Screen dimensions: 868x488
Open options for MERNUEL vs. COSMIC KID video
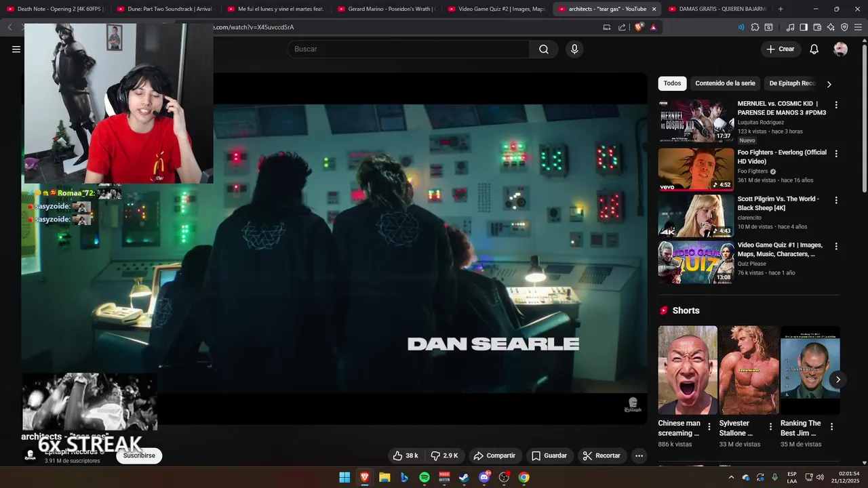(x=836, y=105)
